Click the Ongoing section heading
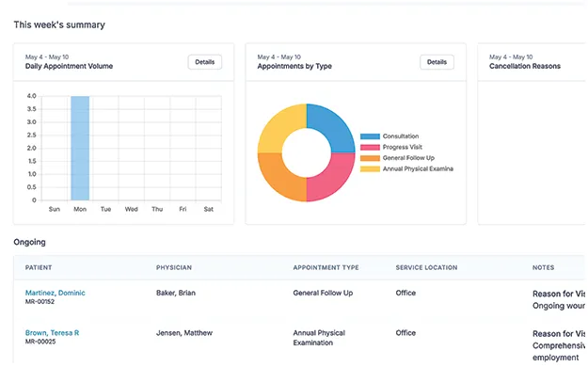Viewport: 588px width, 367px height. pos(29,243)
